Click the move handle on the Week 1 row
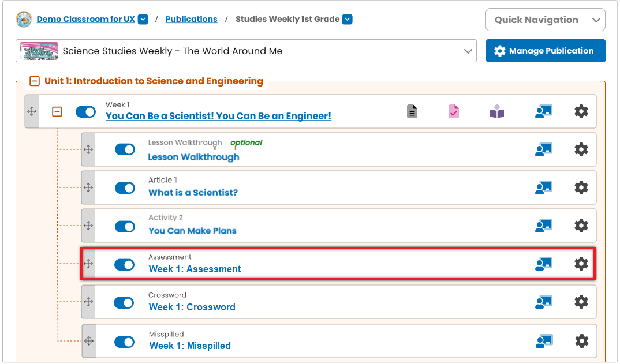Viewport: 620px width, 364px height. (x=32, y=112)
